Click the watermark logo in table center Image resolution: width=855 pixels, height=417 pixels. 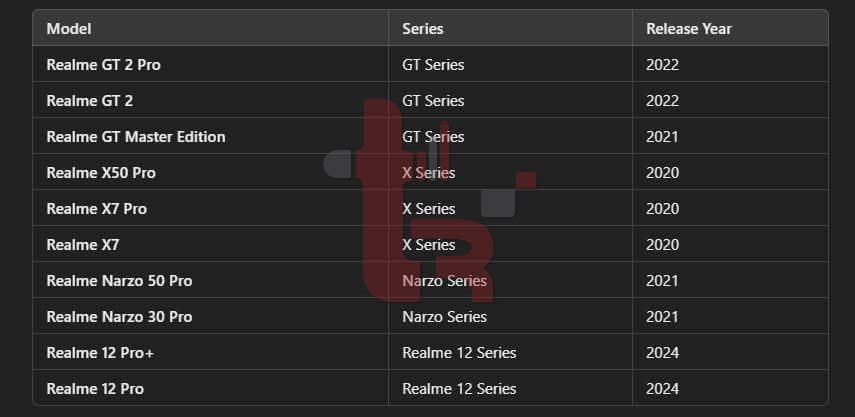429,201
